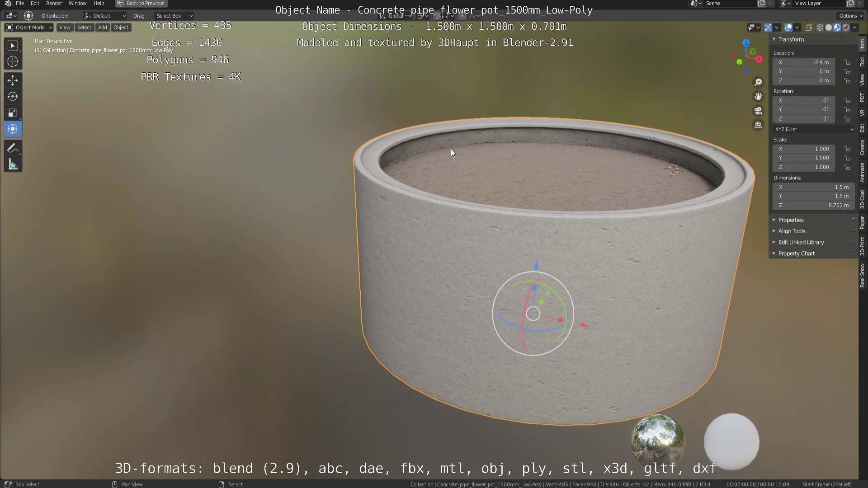Open the viewport Select menu button
The width and height of the screenshot is (868, 488).
click(x=84, y=28)
